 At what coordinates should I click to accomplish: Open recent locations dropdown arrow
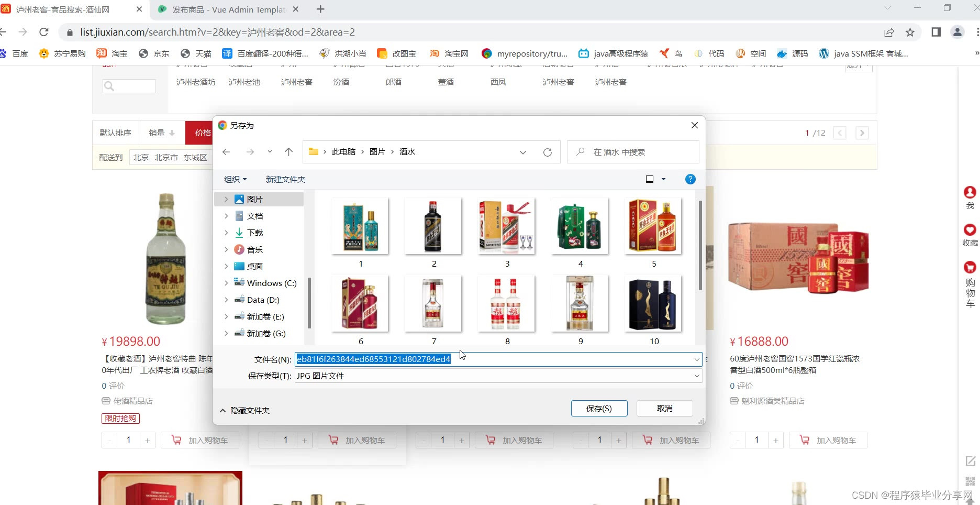click(x=270, y=152)
